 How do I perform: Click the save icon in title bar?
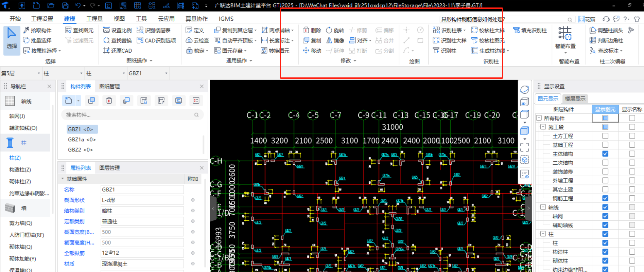coord(65,5)
